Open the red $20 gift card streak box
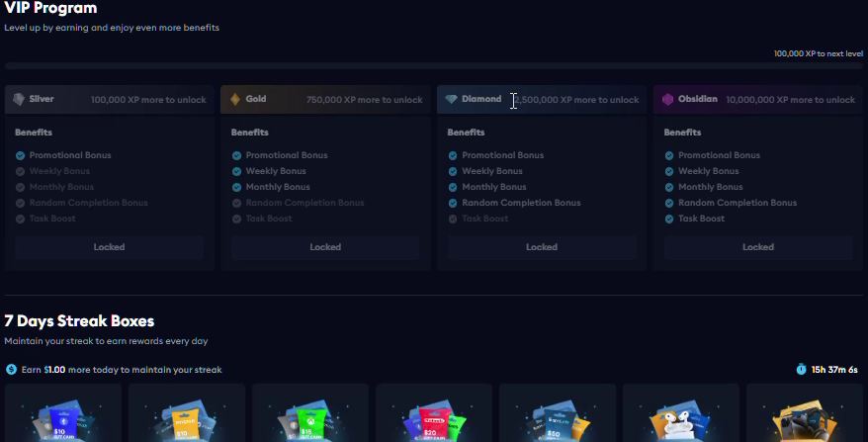 pyautogui.click(x=433, y=412)
